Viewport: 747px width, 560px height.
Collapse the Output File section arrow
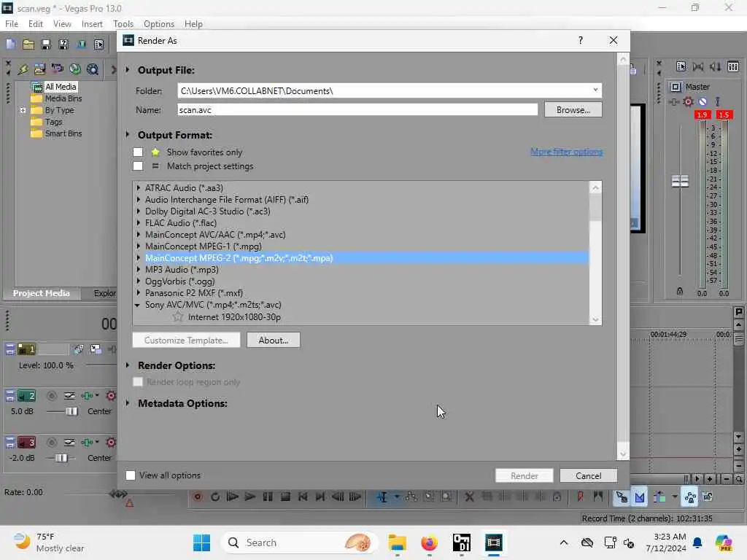point(128,70)
